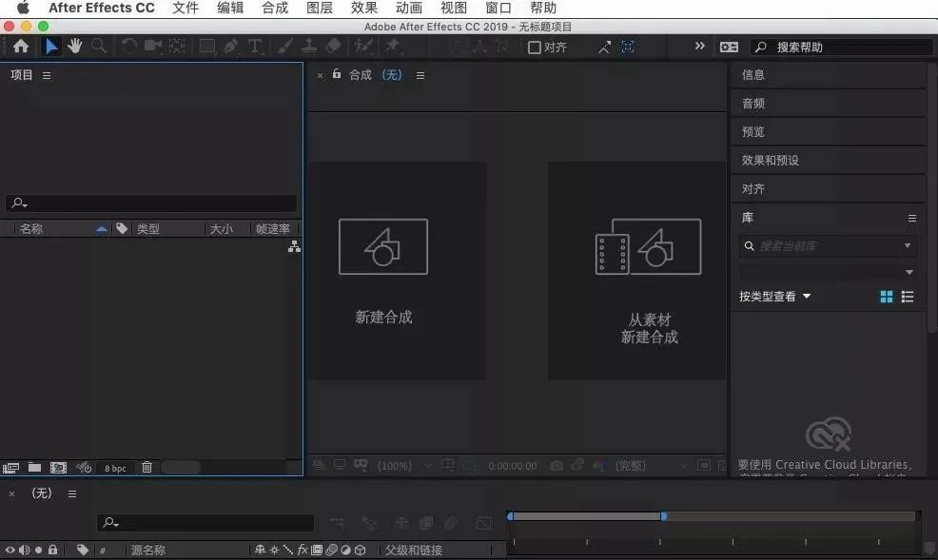
Task: Open the 文件 menu
Action: (x=186, y=9)
